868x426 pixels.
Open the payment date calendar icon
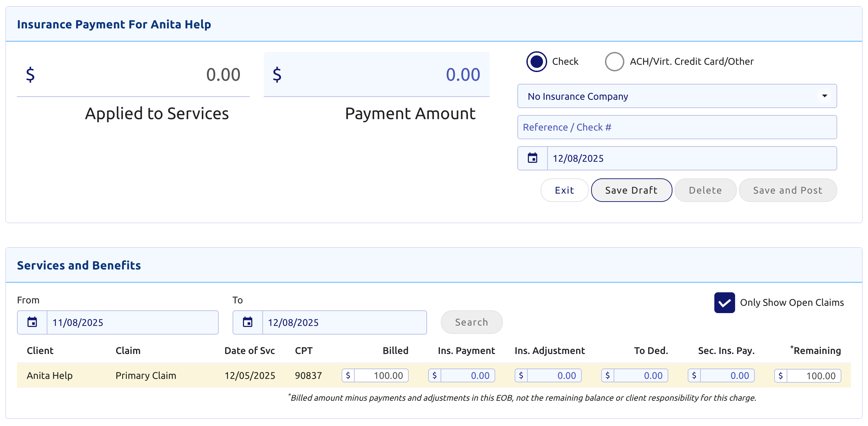[532, 158]
